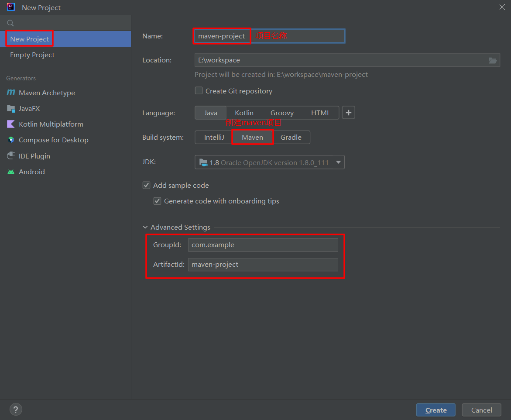Click the Location path field
This screenshot has height=420, width=511.
pos(347,60)
